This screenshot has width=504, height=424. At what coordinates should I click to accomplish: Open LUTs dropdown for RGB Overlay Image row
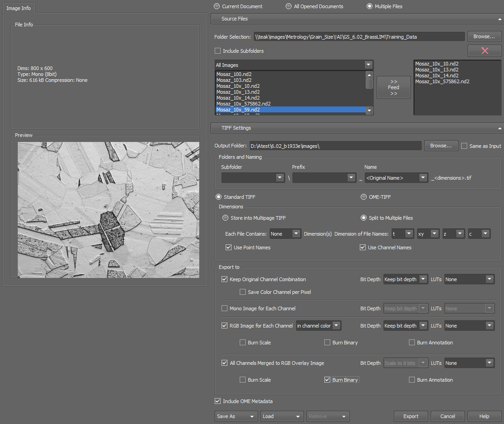[469, 363]
